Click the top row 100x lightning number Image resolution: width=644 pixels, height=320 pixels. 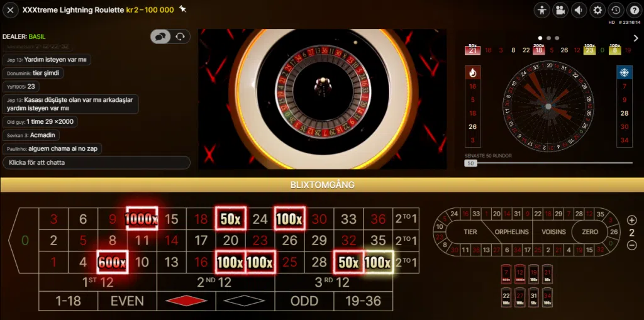tap(289, 219)
